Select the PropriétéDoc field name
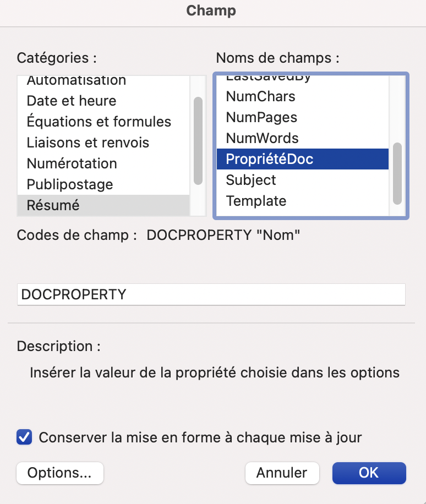This screenshot has height=504, width=426. pos(270,159)
